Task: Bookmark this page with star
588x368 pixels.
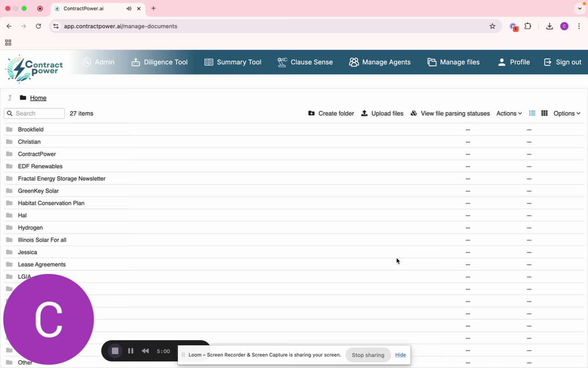Action: pos(492,26)
